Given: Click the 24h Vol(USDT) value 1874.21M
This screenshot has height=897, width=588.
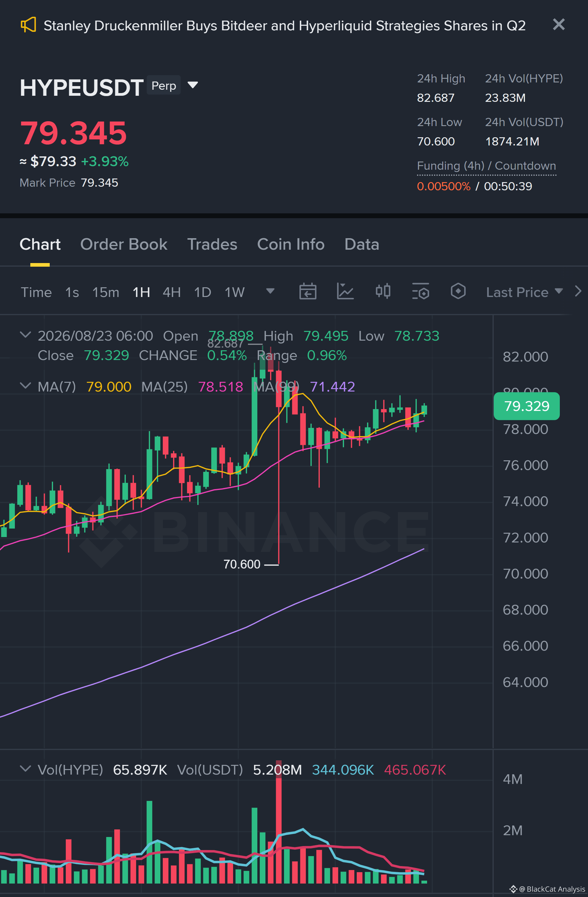Looking at the screenshot, I should pos(512,142).
